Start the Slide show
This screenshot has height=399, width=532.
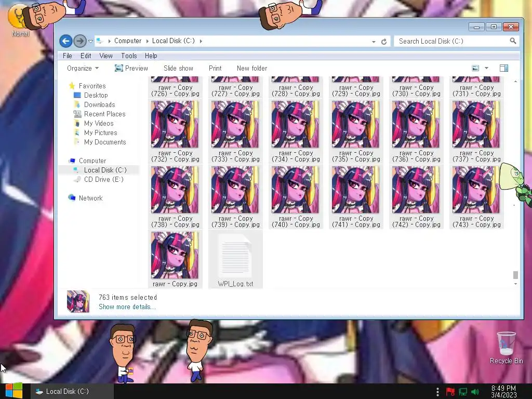[179, 68]
